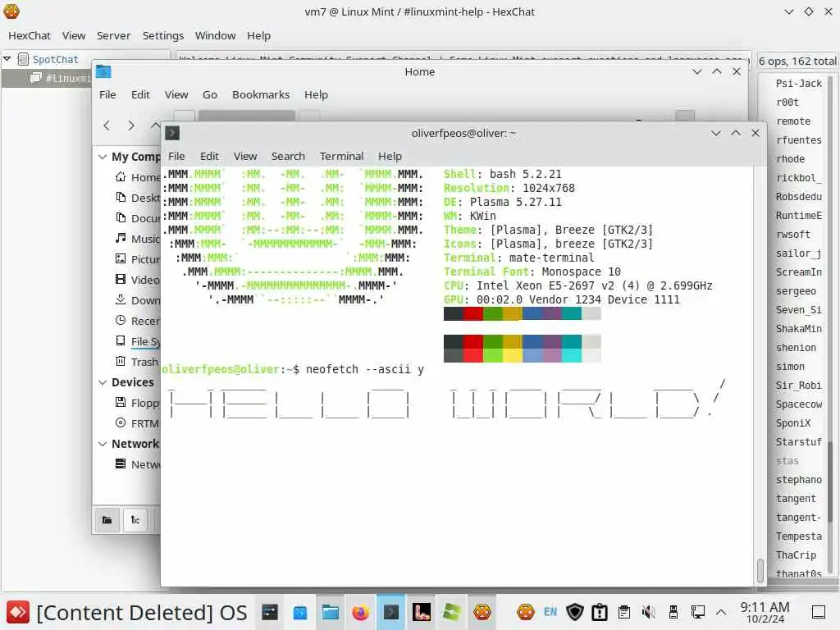Select SpotChat server in HexChat tree
The width and height of the screenshot is (840, 630).
pyautogui.click(x=55, y=59)
